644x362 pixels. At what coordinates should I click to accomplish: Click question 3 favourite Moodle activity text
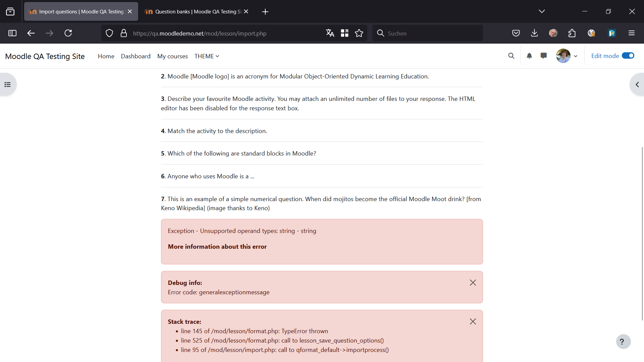click(318, 104)
